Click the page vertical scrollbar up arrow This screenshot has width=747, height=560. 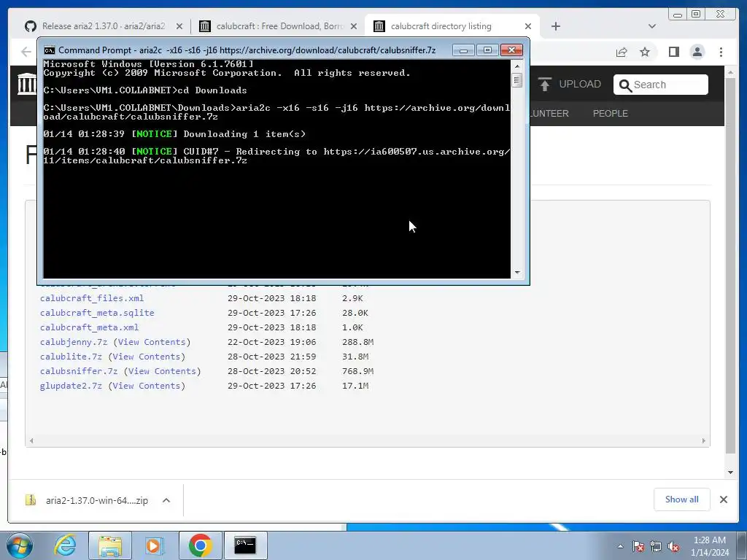(x=730, y=73)
